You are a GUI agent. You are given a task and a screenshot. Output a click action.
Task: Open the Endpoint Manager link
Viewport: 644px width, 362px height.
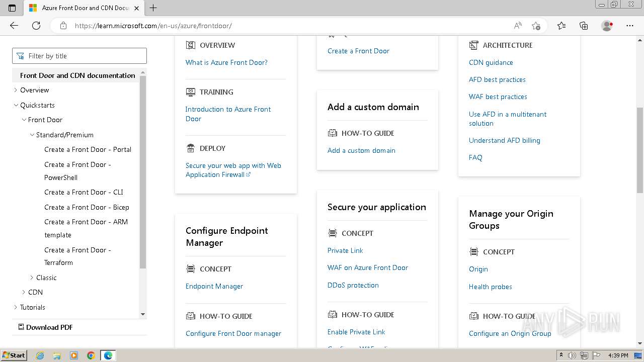click(x=214, y=286)
